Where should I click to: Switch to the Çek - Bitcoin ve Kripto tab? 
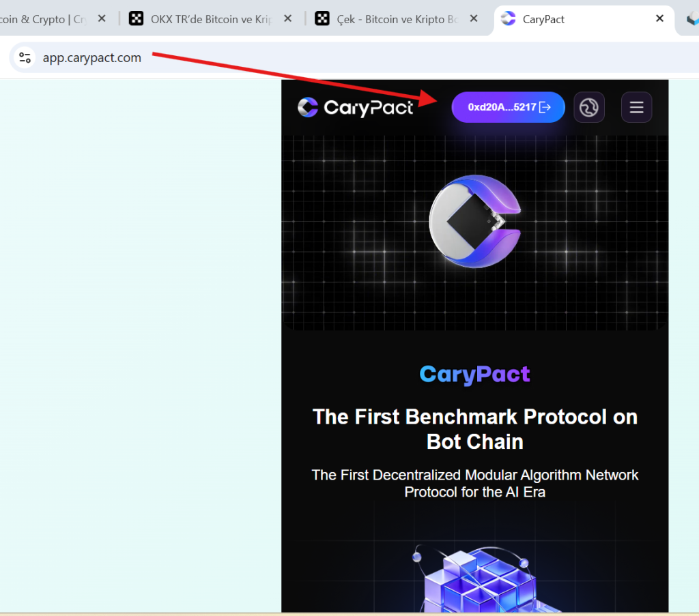(x=397, y=19)
